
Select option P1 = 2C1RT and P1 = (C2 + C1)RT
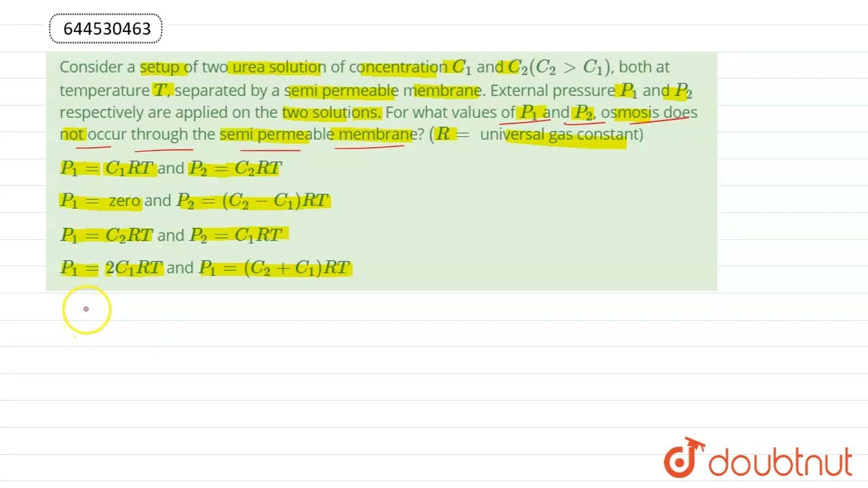point(205,268)
